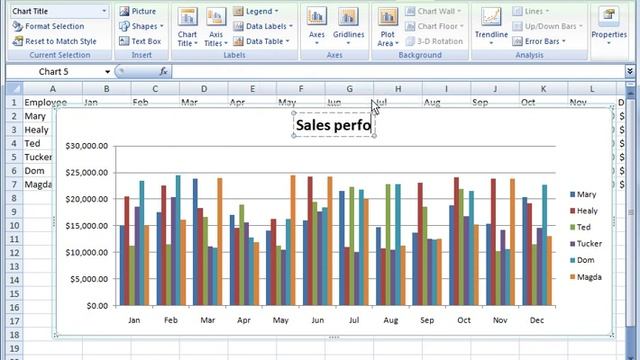Expand the Name Box dropdown arrow
The height and width of the screenshot is (360, 640).
tap(107, 72)
